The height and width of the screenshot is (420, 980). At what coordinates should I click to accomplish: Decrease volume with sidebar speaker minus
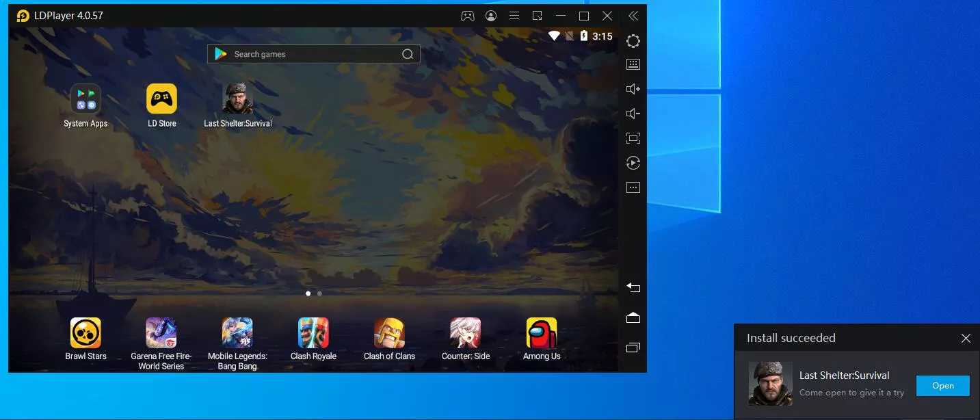pos(633,114)
